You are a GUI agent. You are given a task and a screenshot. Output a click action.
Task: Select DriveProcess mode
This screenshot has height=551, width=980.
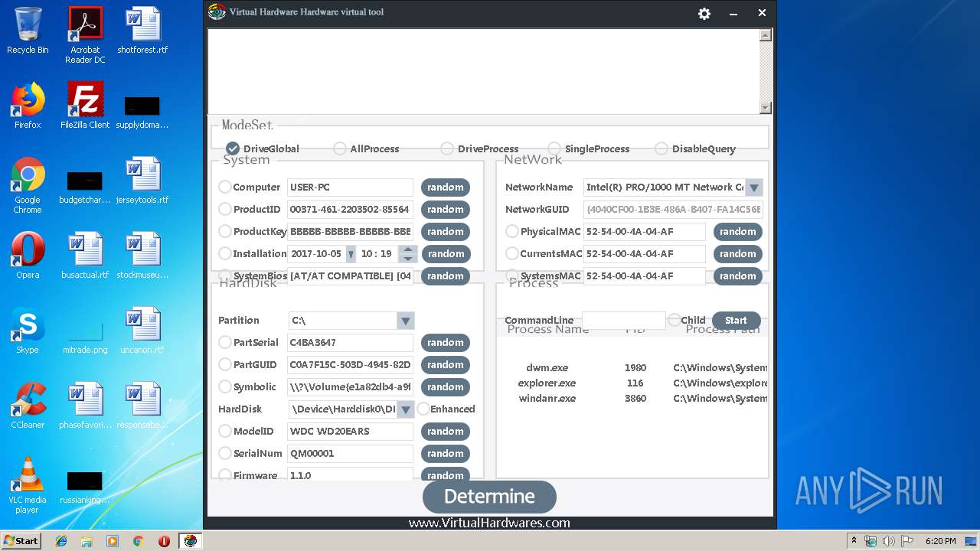pyautogui.click(x=447, y=148)
